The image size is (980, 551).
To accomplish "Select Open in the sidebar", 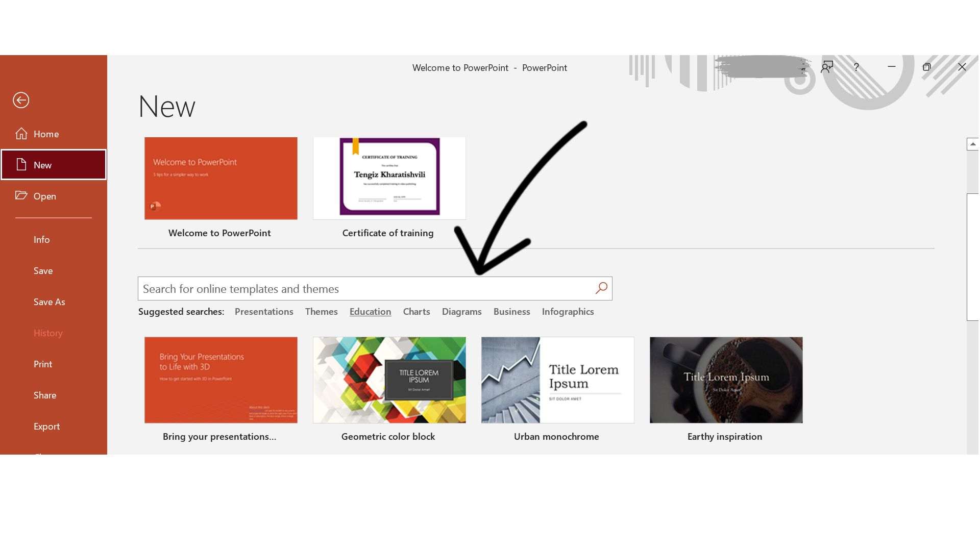I will [x=54, y=196].
